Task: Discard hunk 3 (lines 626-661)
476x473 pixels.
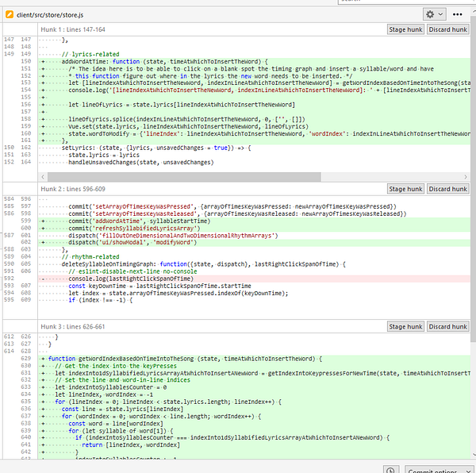Action: pyautogui.click(x=448, y=326)
